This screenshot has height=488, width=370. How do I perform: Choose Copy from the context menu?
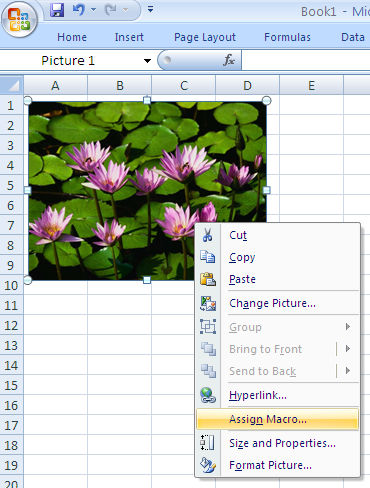click(x=277, y=257)
